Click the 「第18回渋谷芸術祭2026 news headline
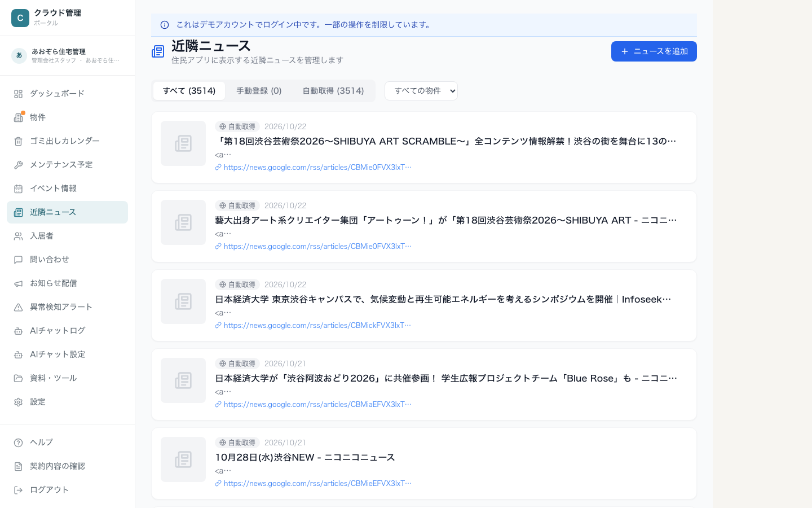The height and width of the screenshot is (508, 812). point(445,141)
